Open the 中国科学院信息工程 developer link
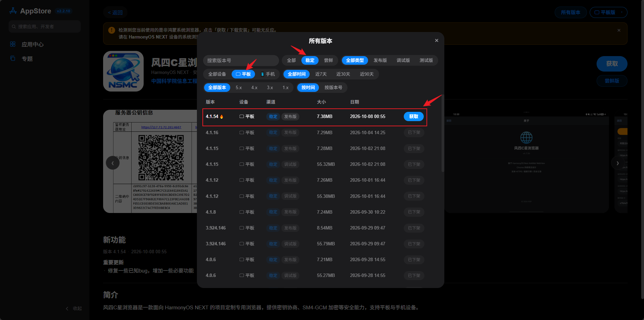 [174, 81]
